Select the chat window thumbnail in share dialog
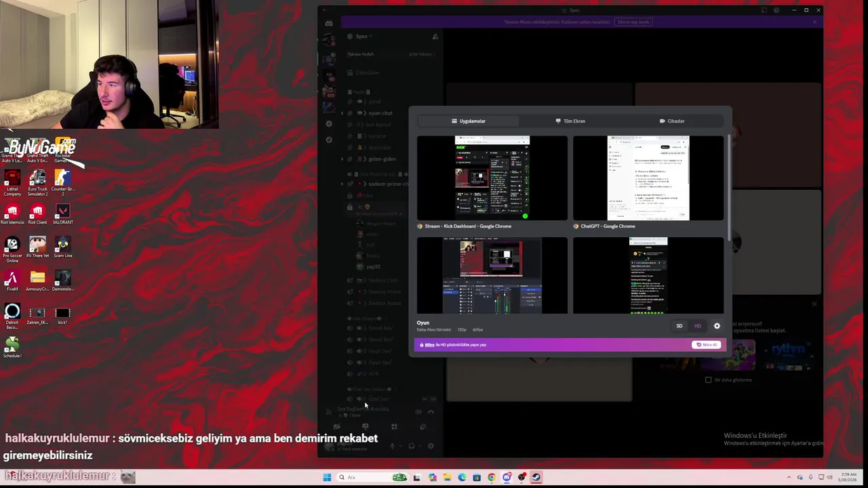Screen dimensions: 868x488 tap(648, 276)
